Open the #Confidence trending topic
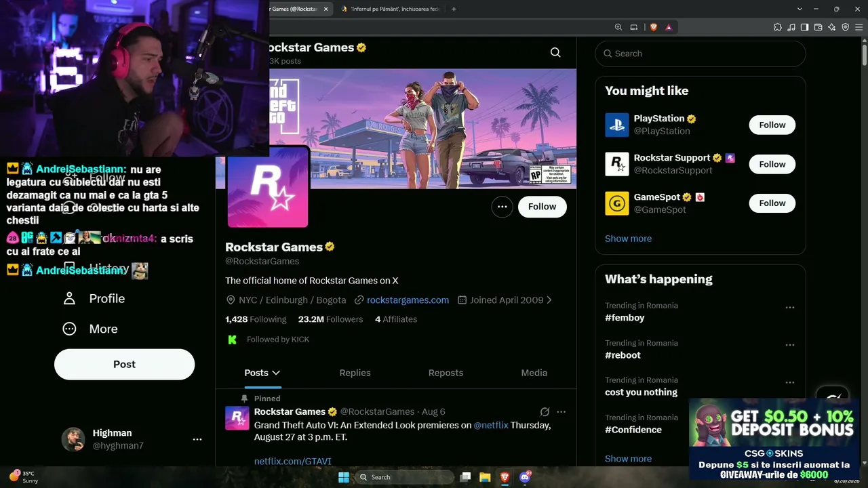The width and height of the screenshot is (868, 488). coord(633,430)
